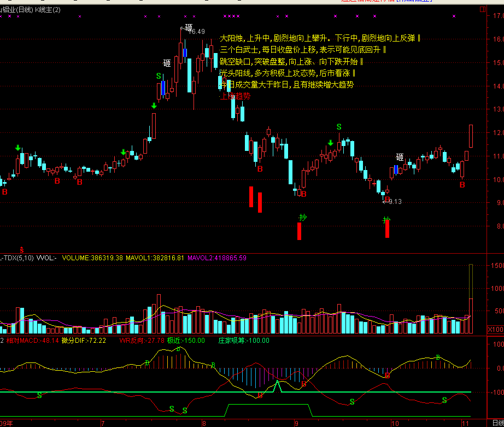
Task: Click the X100 volume scale multiplier
Action: 495,330
